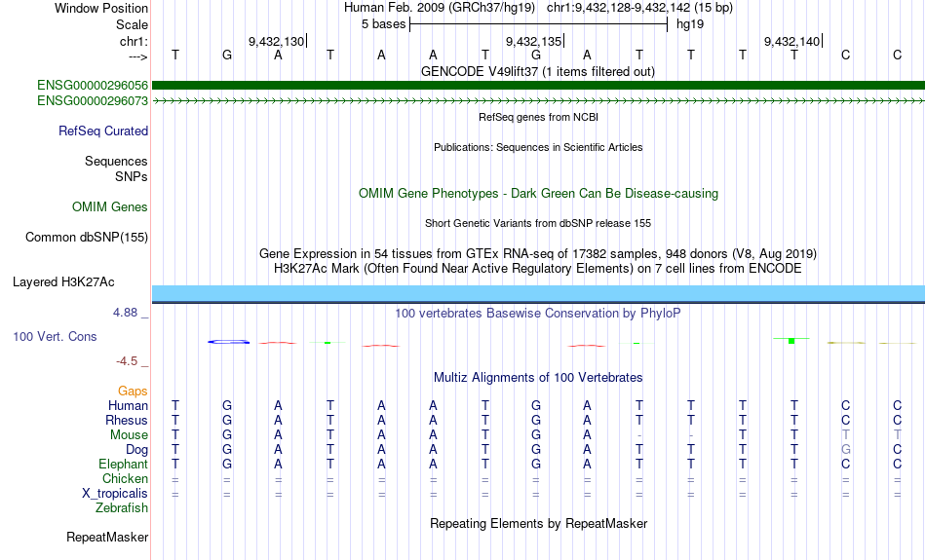Open the GTEx Gene Expression in 54 tissues title

click(538, 254)
